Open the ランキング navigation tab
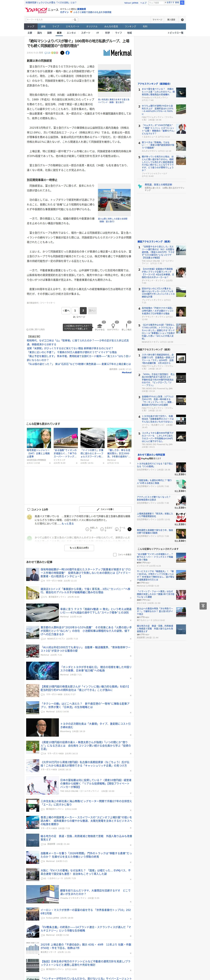210x980 pixels. click(130, 27)
